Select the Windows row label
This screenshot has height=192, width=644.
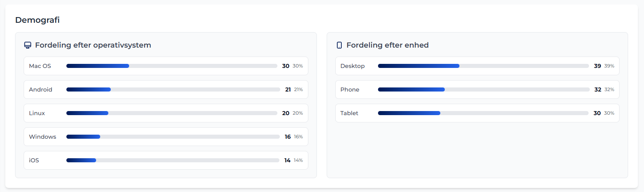[43, 137]
